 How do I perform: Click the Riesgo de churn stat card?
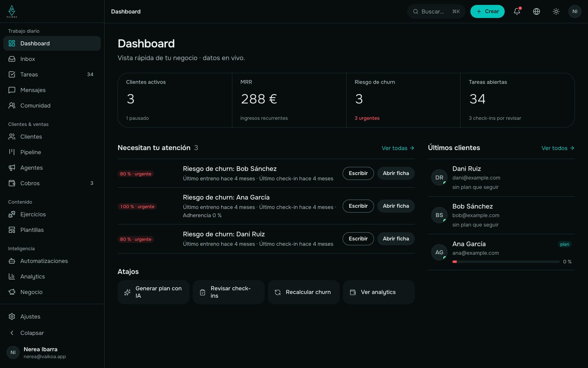point(403,100)
